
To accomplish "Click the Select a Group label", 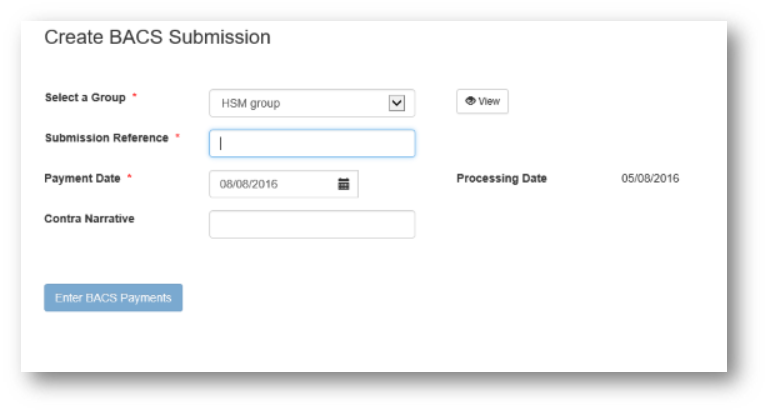I will (85, 98).
